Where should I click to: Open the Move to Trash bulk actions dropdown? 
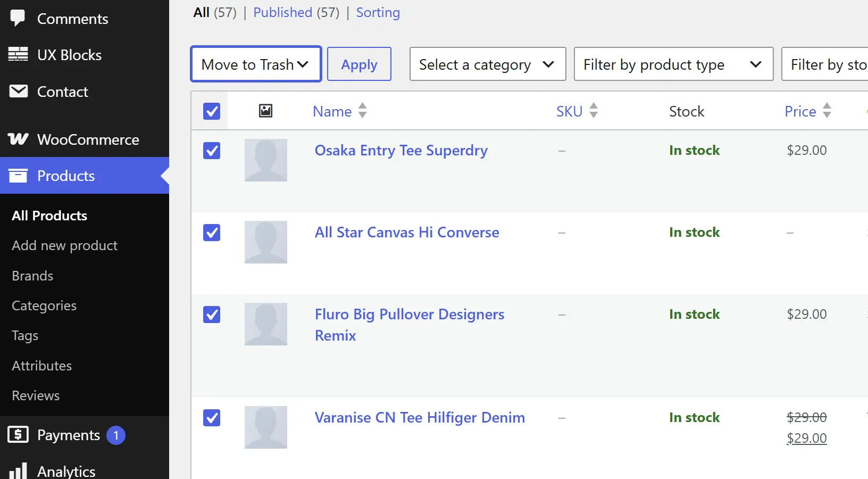click(x=256, y=64)
